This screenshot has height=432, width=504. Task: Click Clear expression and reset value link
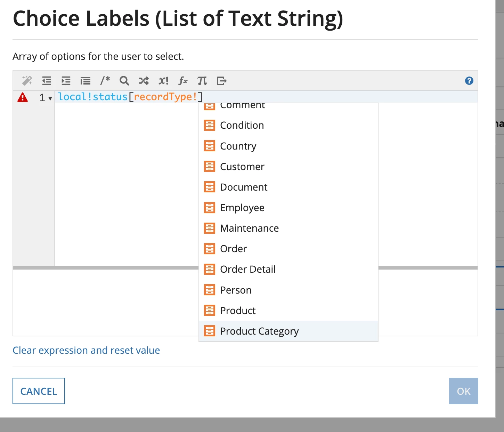tap(86, 350)
